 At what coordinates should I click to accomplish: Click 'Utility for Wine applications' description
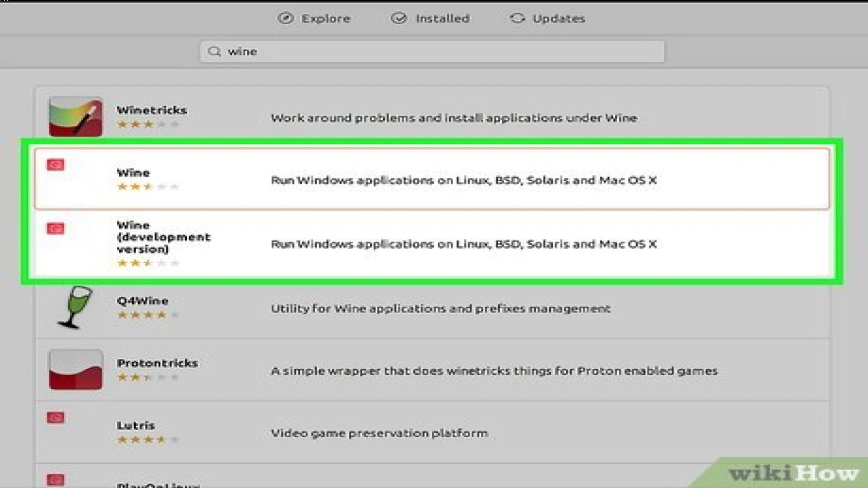point(440,309)
